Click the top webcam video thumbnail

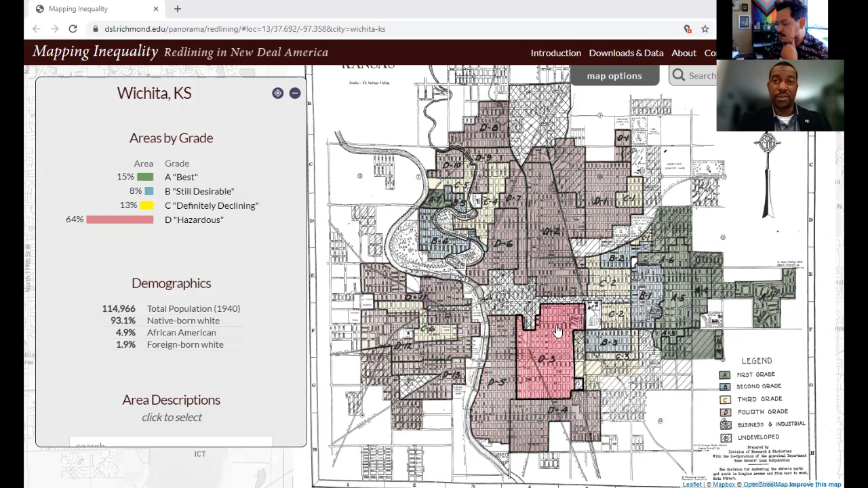(780, 30)
